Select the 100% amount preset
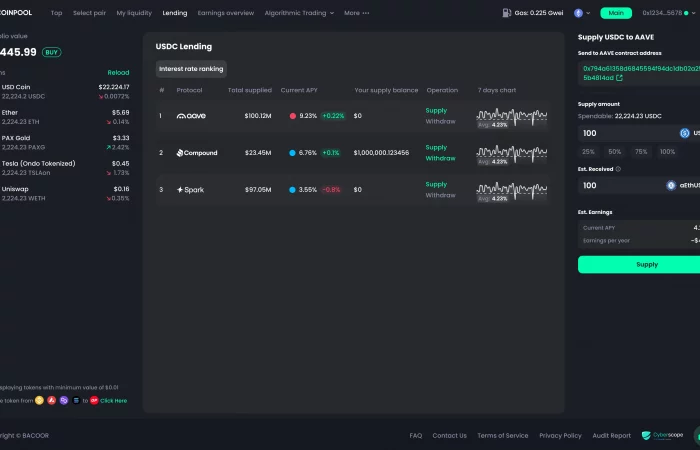 click(667, 152)
